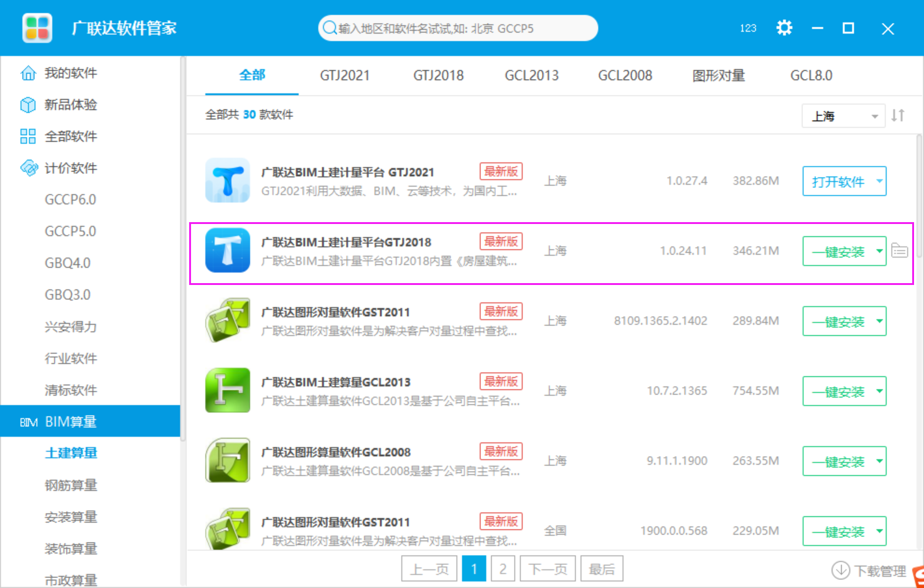Switch to the GCL8.0 tab
924x588 pixels.
811,75
